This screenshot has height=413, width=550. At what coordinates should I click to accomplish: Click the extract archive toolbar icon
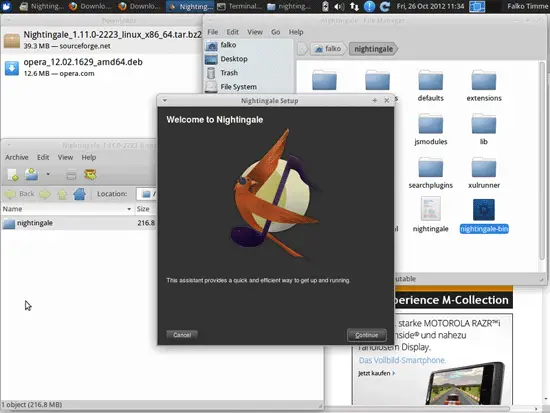click(90, 174)
